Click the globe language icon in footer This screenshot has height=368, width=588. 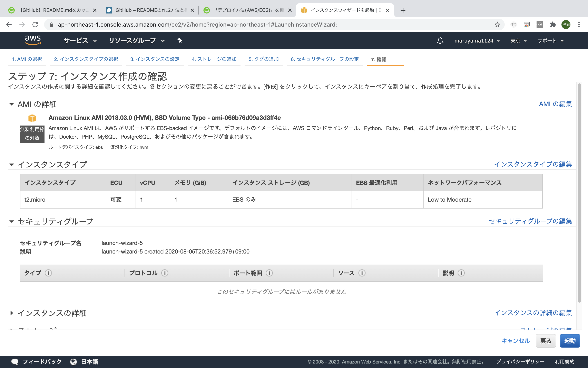(x=73, y=362)
